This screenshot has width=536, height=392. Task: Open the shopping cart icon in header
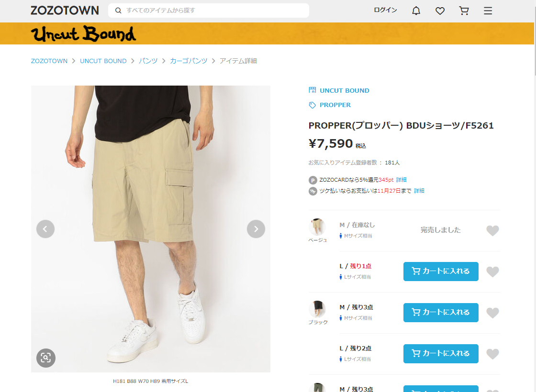coord(464,11)
